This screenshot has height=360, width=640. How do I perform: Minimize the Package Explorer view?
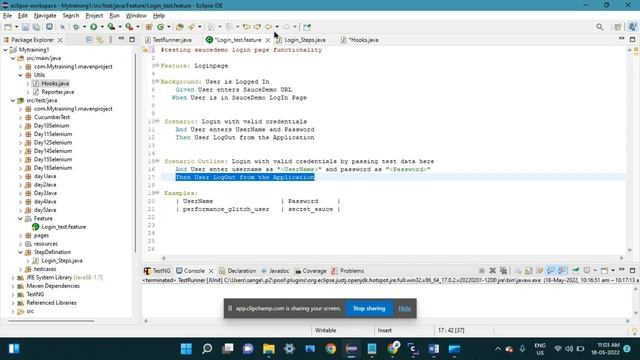tap(121, 39)
